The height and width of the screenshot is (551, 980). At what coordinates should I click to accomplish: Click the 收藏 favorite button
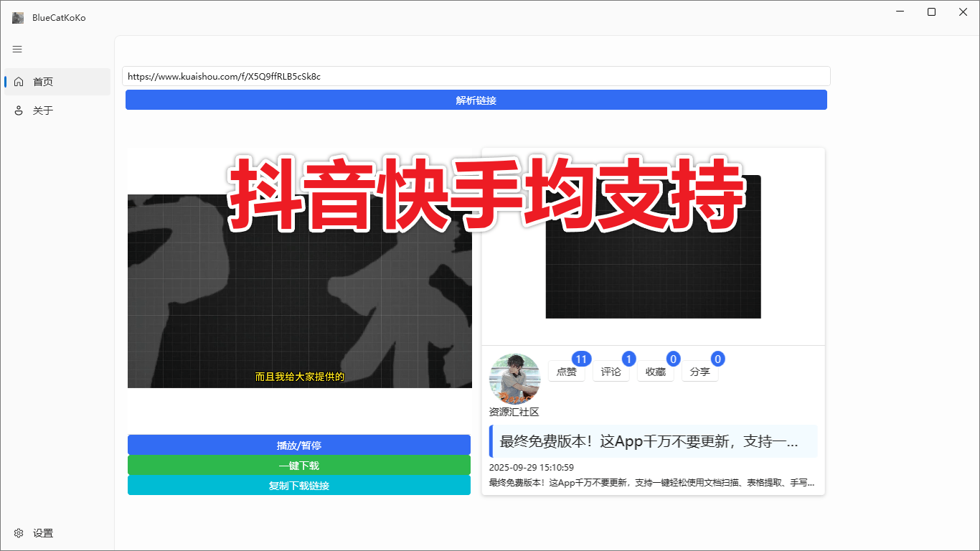pyautogui.click(x=656, y=371)
